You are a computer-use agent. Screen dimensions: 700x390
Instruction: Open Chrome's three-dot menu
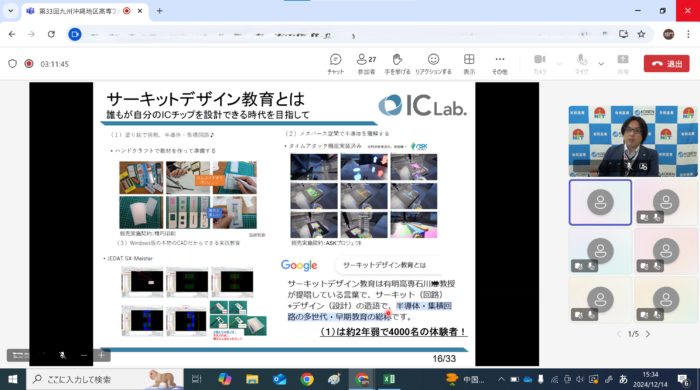tap(688, 34)
